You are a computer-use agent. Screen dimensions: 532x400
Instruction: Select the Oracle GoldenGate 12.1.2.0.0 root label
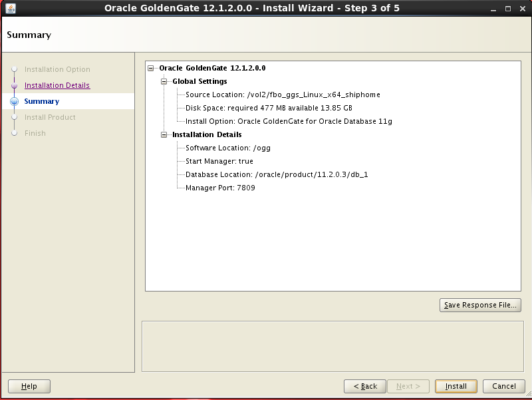[212, 69]
